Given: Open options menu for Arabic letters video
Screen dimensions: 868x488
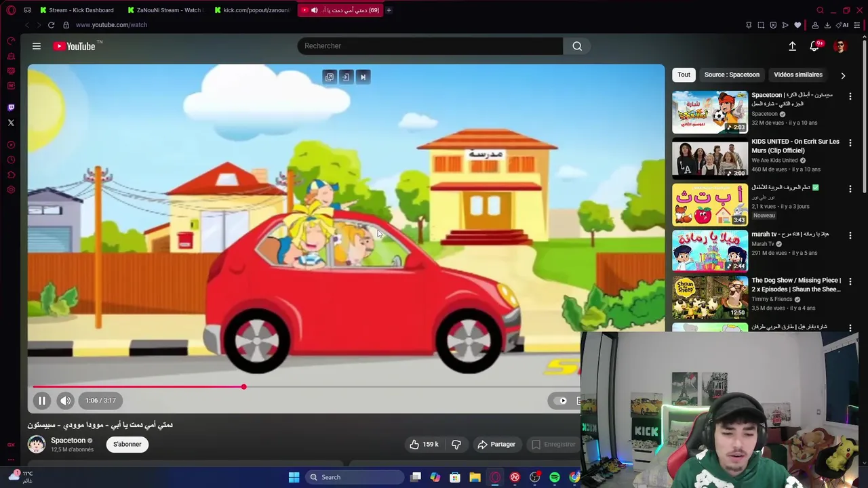Looking at the screenshot, I should (x=850, y=189).
